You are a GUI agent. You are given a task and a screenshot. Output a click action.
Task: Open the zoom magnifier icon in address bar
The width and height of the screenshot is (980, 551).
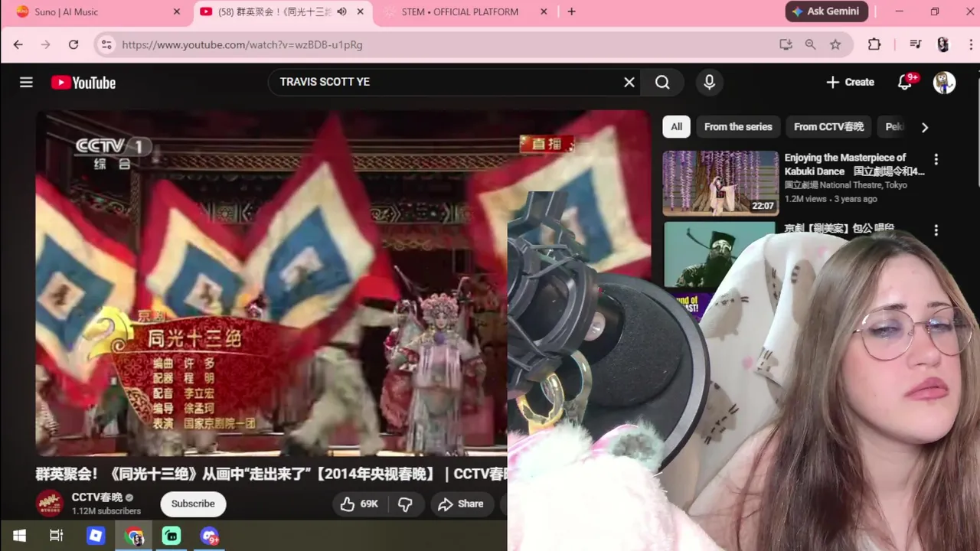pos(810,44)
